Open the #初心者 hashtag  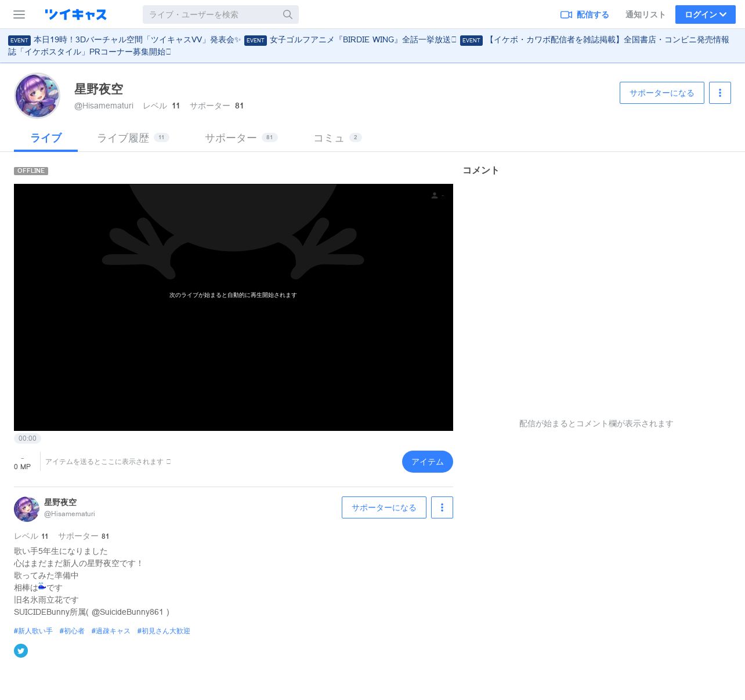point(72,631)
